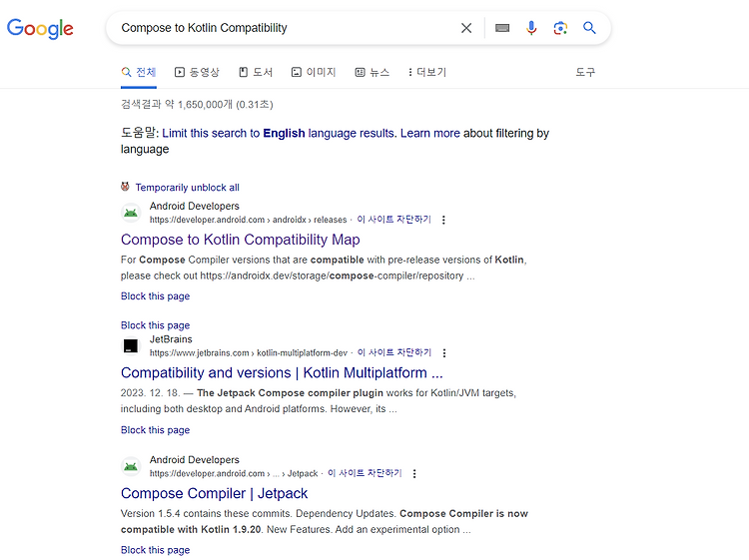Click the first Android Developers favicon
The height and width of the screenshot is (560, 749).
coord(131,213)
